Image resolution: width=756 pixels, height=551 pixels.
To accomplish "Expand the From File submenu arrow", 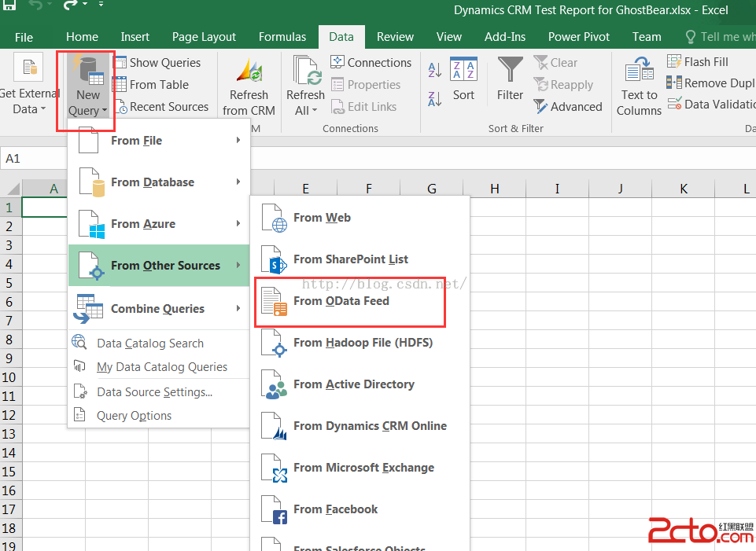I will 238,140.
